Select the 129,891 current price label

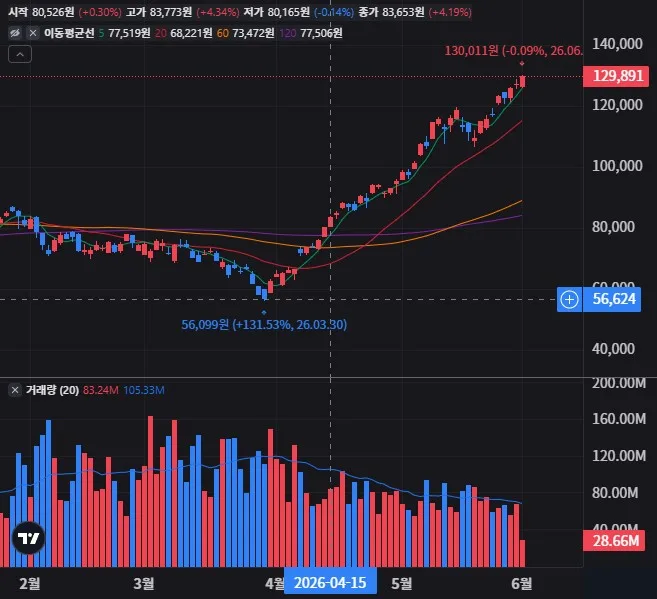616,76
